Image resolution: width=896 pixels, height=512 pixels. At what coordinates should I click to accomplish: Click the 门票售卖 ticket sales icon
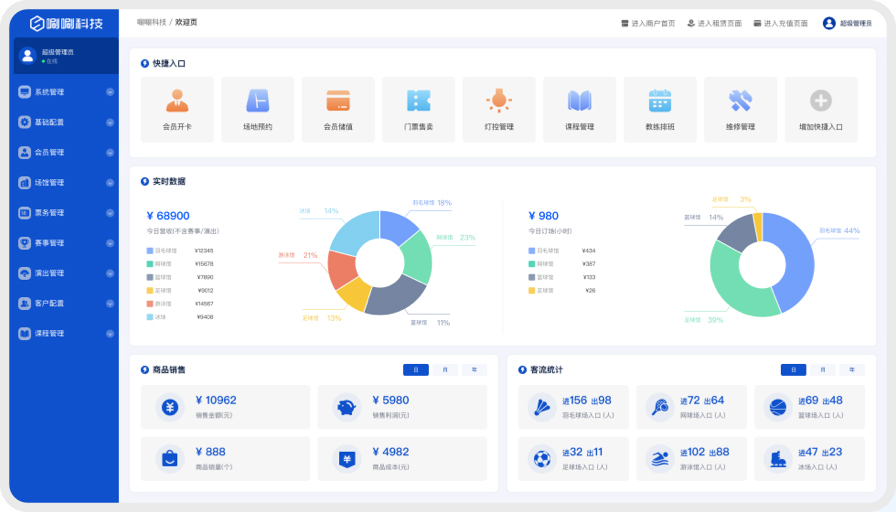(418, 101)
